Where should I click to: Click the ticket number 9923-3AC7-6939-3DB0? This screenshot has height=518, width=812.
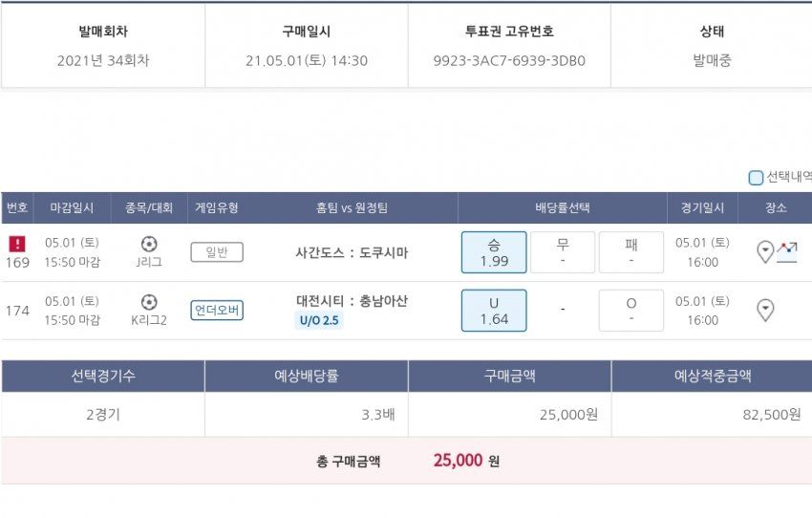[509, 61]
